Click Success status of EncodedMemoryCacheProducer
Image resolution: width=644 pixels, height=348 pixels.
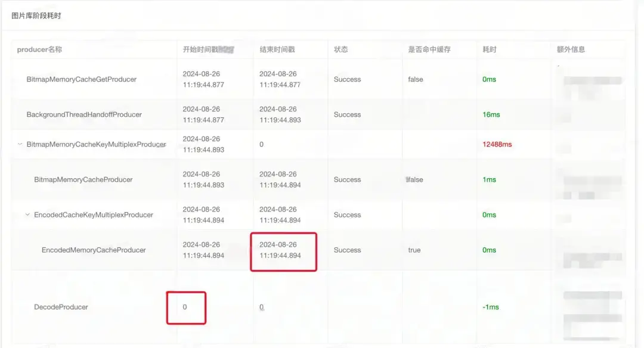click(x=347, y=250)
